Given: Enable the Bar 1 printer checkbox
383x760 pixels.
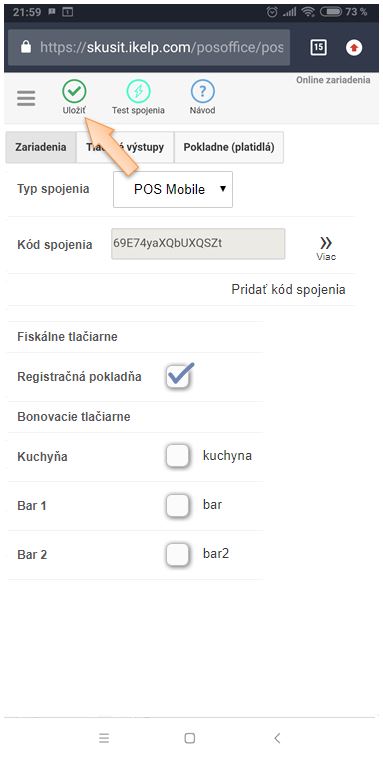Looking at the screenshot, I should (177, 506).
